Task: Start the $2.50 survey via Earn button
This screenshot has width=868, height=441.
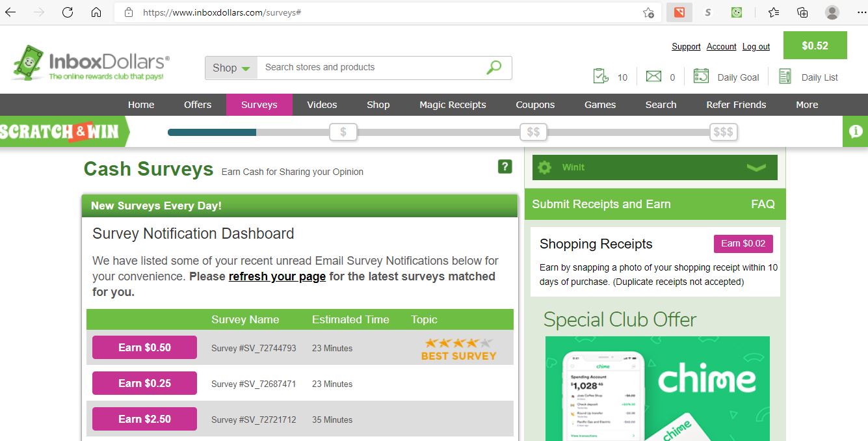Action: point(144,419)
